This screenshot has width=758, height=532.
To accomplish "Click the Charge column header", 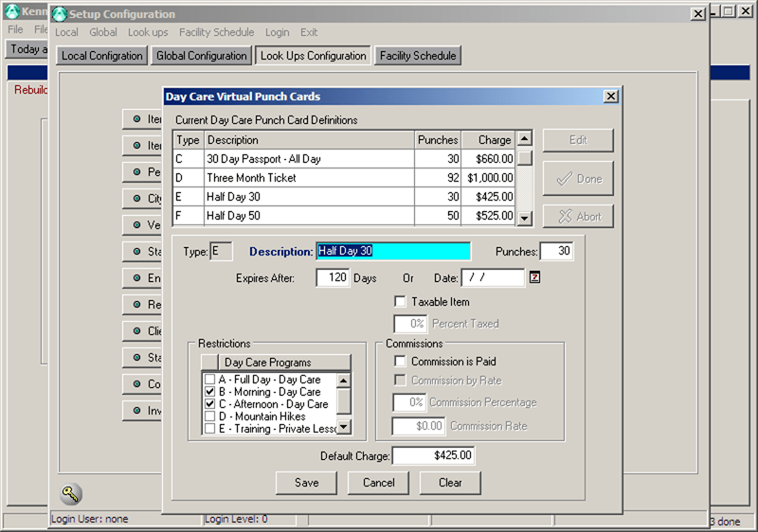I will (x=488, y=140).
